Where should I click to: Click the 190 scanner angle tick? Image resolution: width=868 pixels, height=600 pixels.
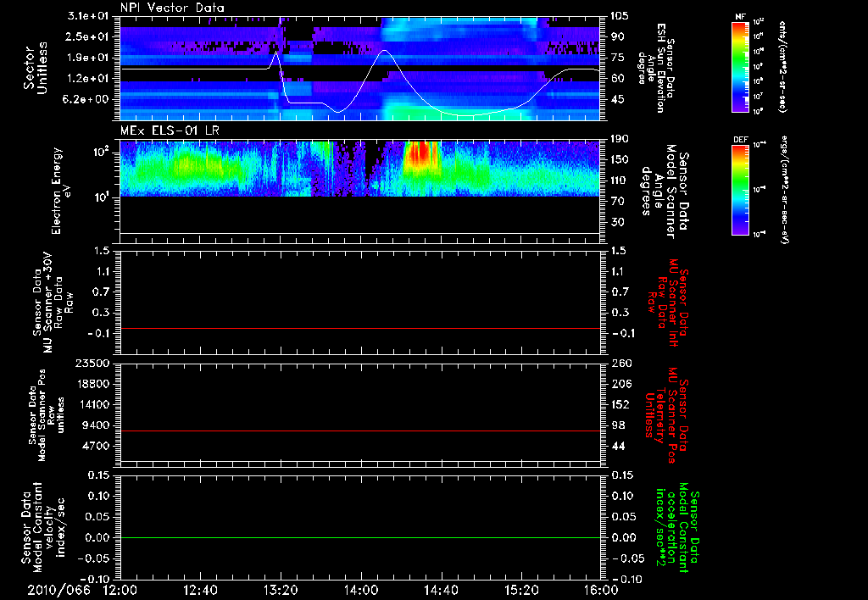(x=620, y=139)
